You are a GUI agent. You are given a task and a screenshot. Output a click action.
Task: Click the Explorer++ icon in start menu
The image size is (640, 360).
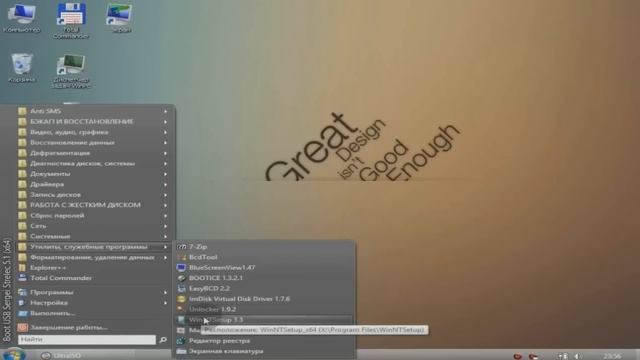[x=22, y=268]
